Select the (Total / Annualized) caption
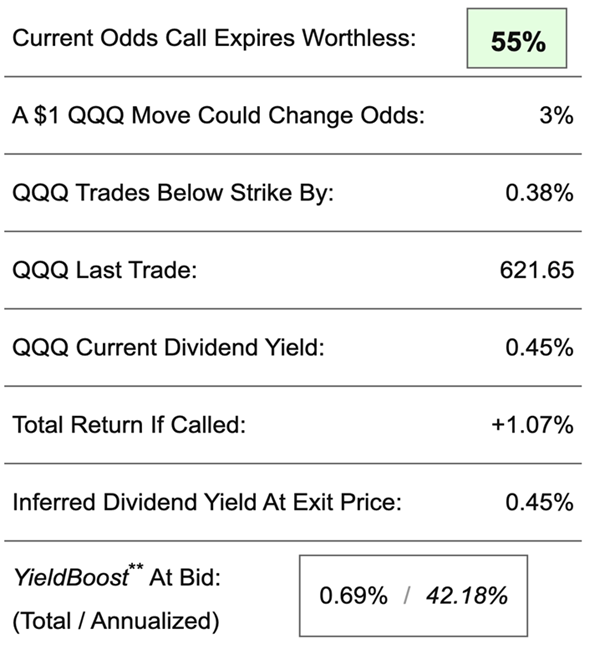The height and width of the screenshot is (649, 600). pos(115,620)
